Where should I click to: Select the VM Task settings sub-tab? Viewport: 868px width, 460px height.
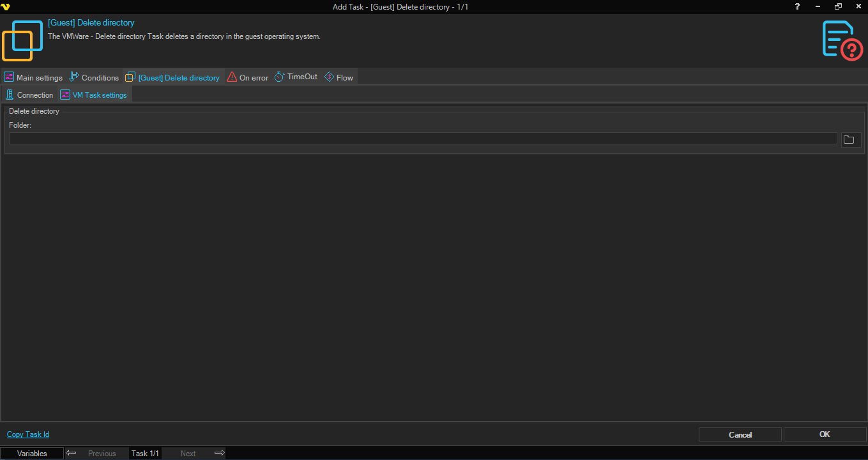[x=94, y=95]
